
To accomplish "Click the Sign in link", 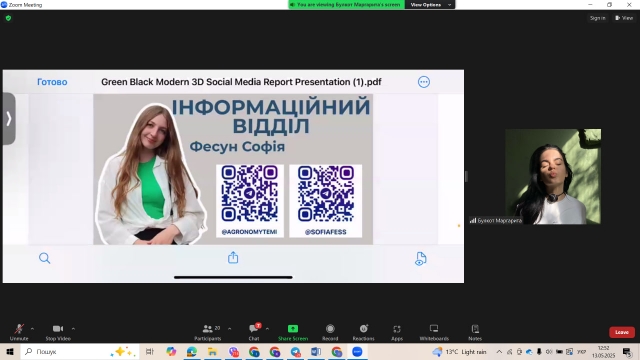I will point(598,18).
